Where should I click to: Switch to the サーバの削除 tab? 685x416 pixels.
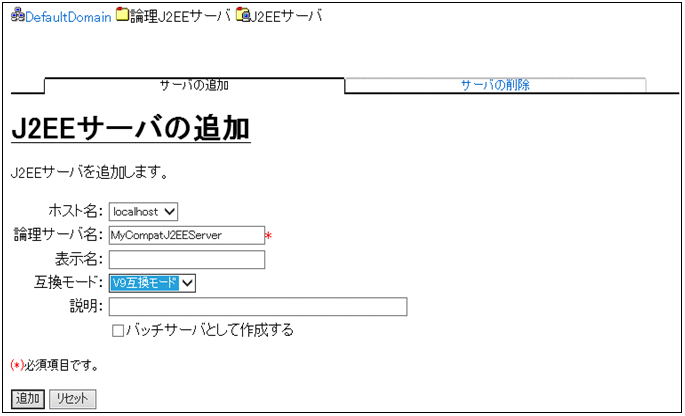pos(495,85)
